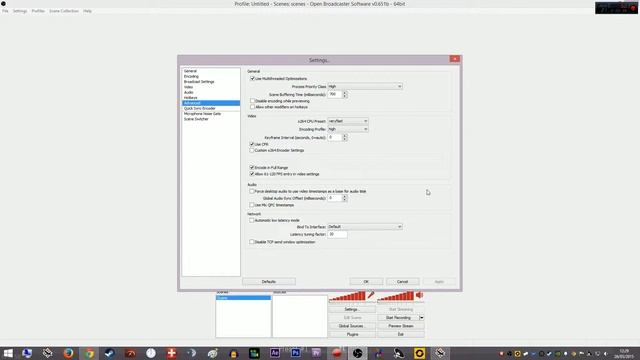Adjust the microphone volume meter slider
Image resolution: width=640 pixels, height=360 pixels.
(347, 296)
